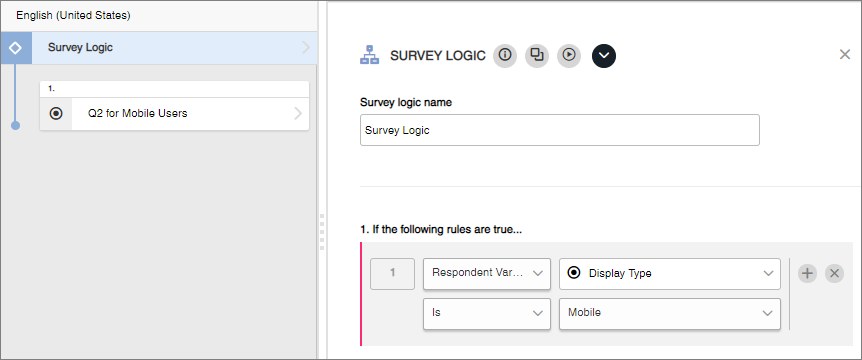The width and height of the screenshot is (862, 360).
Task: Open Q2 for Mobile Users question
Action: click(174, 114)
